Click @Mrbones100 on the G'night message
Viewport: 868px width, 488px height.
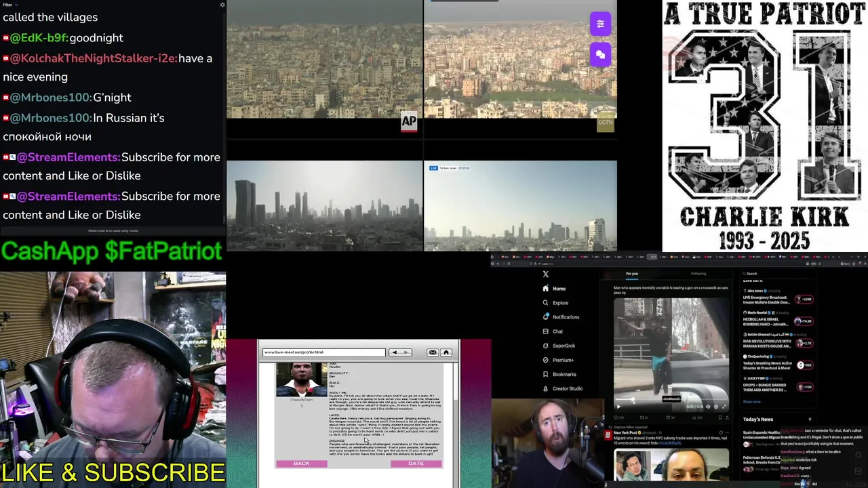[52, 98]
